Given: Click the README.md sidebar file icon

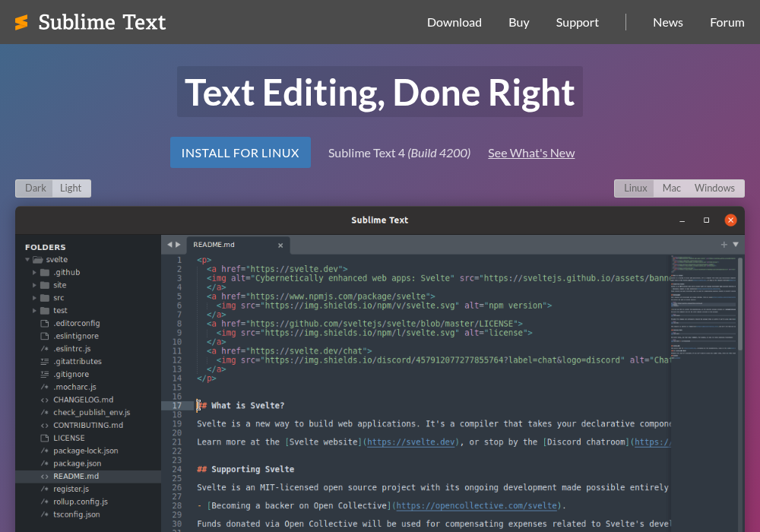Looking at the screenshot, I should (45, 477).
